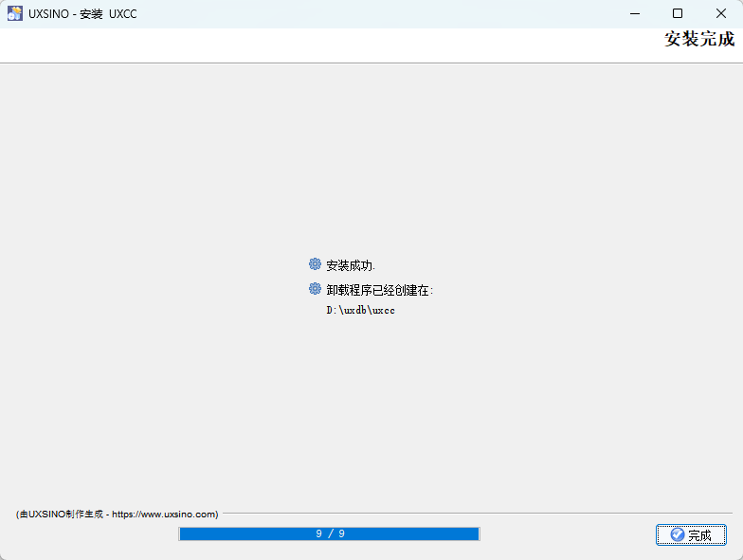This screenshot has width=743, height=560.
Task: Click the empty gray area above 安装成功
Action: (x=370, y=161)
